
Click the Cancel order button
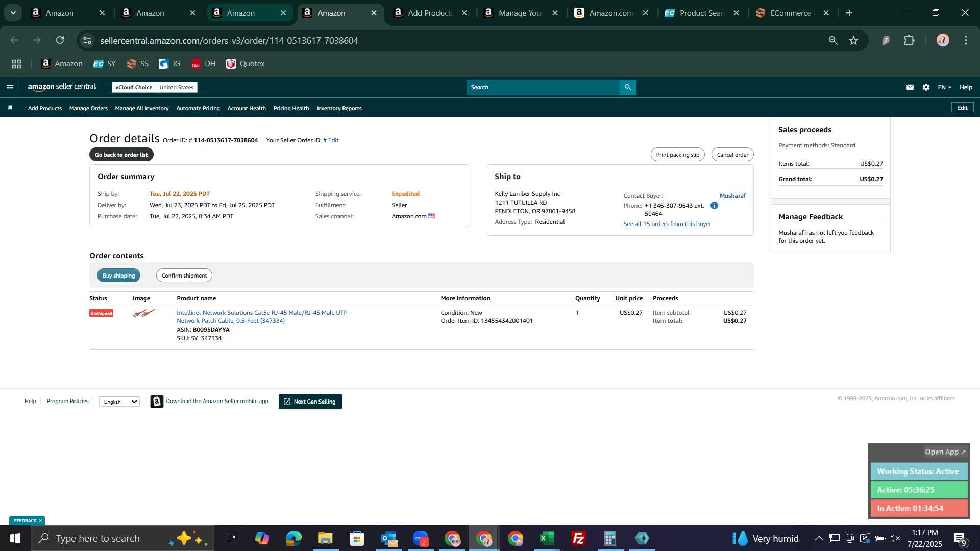pos(732,155)
